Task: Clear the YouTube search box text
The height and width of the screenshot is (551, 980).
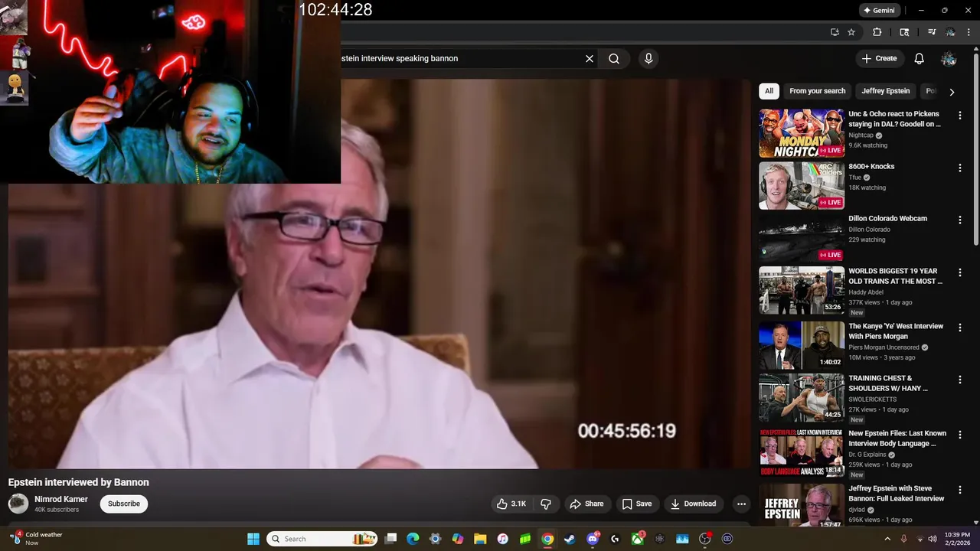Action: [590, 58]
